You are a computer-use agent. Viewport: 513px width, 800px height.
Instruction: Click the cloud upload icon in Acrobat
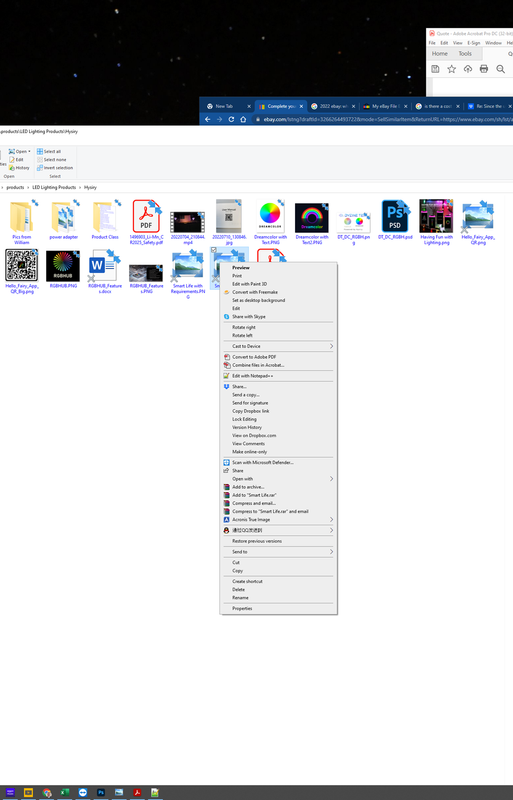[468, 69]
